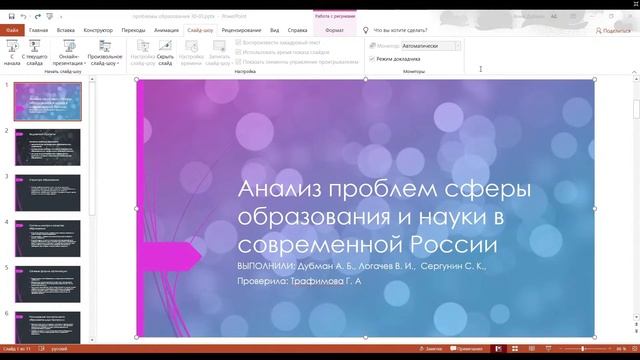640x360 pixels.
Task: Select slide 6 thumbnail
Action: coord(48,328)
